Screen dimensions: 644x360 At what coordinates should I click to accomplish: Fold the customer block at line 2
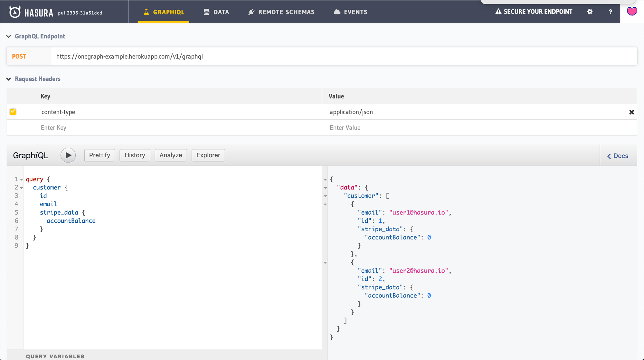[21, 188]
